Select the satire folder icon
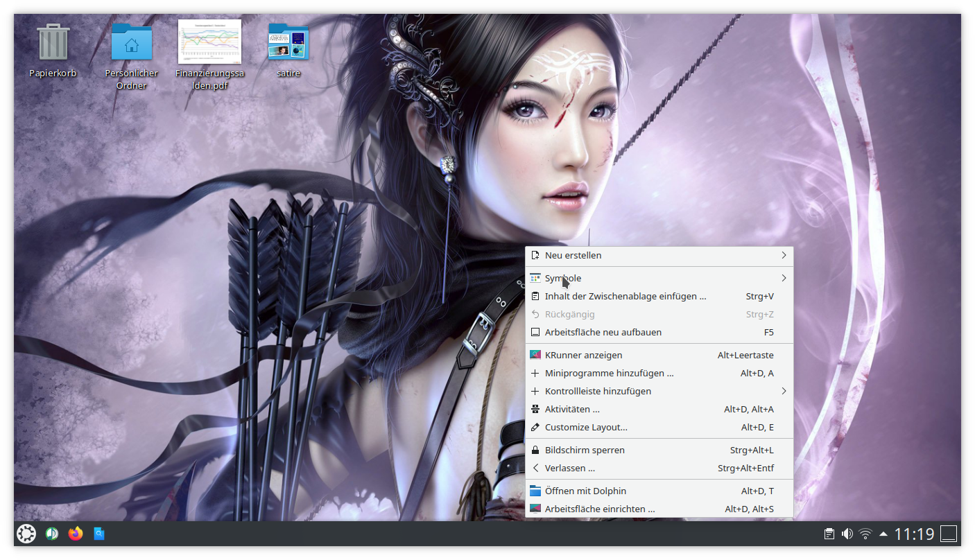Image resolution: width=975 pixels, height=560 pixels. tap(288, 42)
